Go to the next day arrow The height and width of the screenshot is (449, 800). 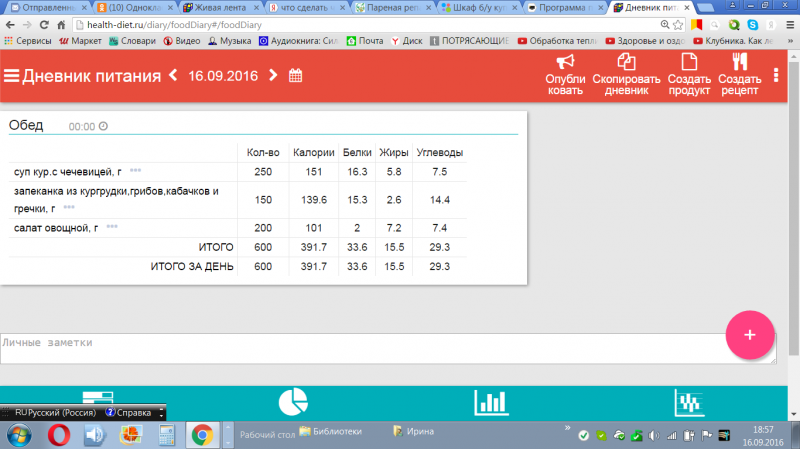273,76
